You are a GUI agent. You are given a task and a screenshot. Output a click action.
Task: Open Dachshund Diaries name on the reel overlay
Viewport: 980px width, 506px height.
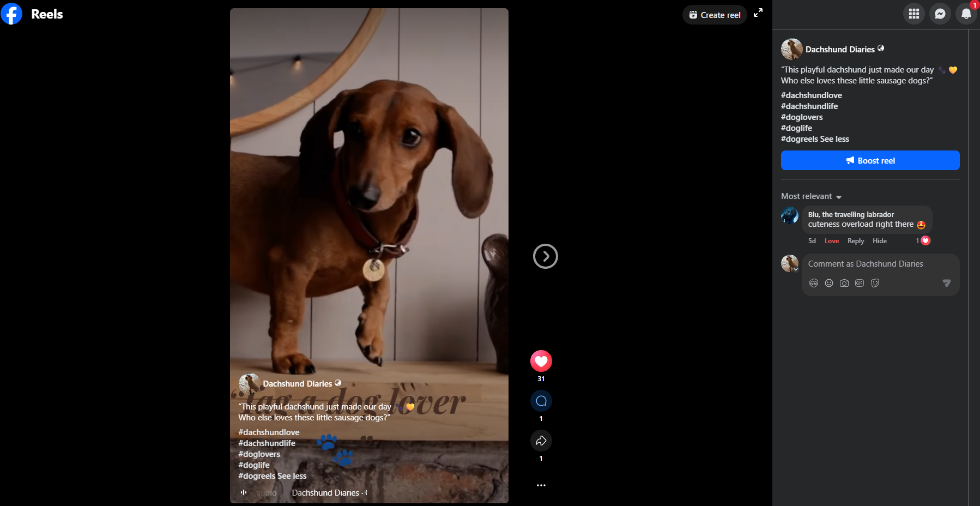click(x=298, y=384)
